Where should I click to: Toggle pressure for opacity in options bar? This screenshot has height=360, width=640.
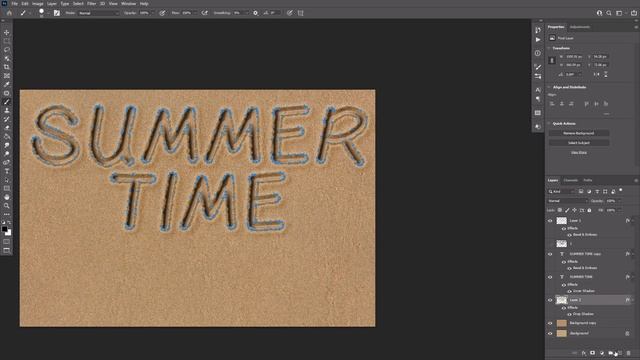pos(162,13)
